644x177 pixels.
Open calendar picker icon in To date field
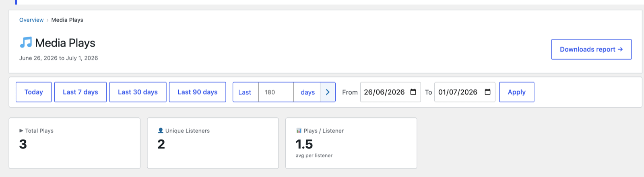487,92
